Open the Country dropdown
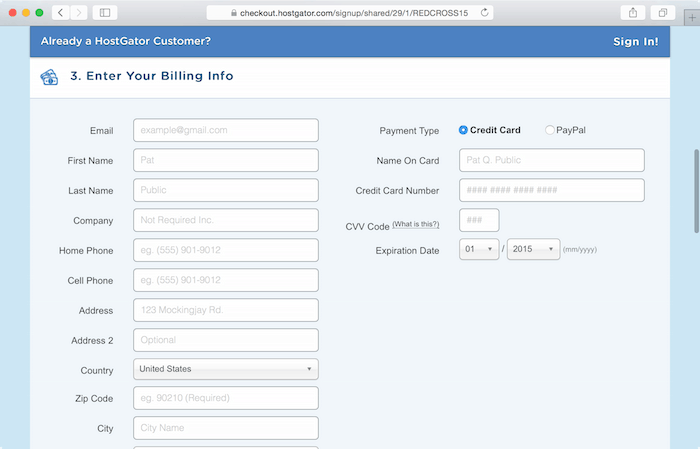This screenshot has width=700, height=449. [225, 369]
